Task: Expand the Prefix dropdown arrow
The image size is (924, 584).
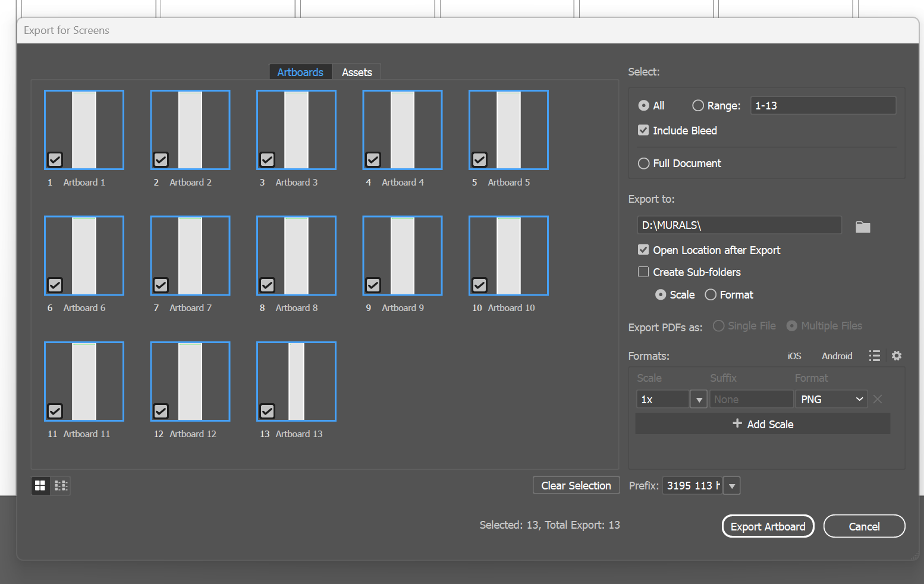Action: [732, 486]
